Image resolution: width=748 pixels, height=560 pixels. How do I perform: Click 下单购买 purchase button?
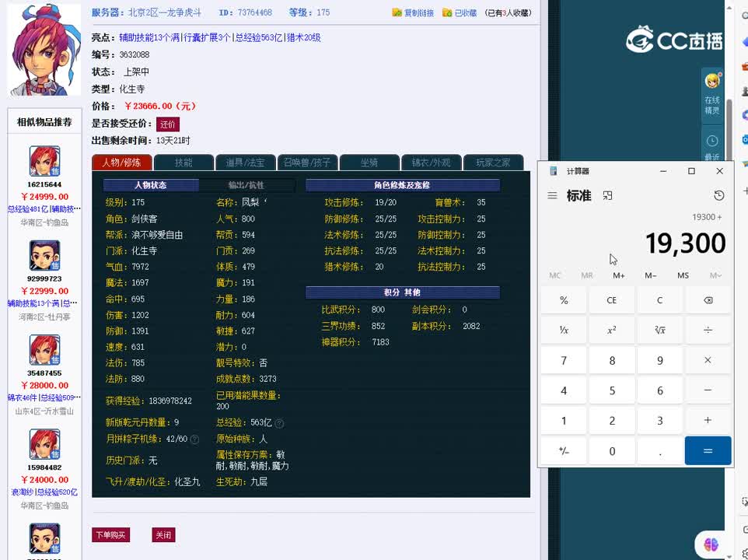tap(110, 534)
